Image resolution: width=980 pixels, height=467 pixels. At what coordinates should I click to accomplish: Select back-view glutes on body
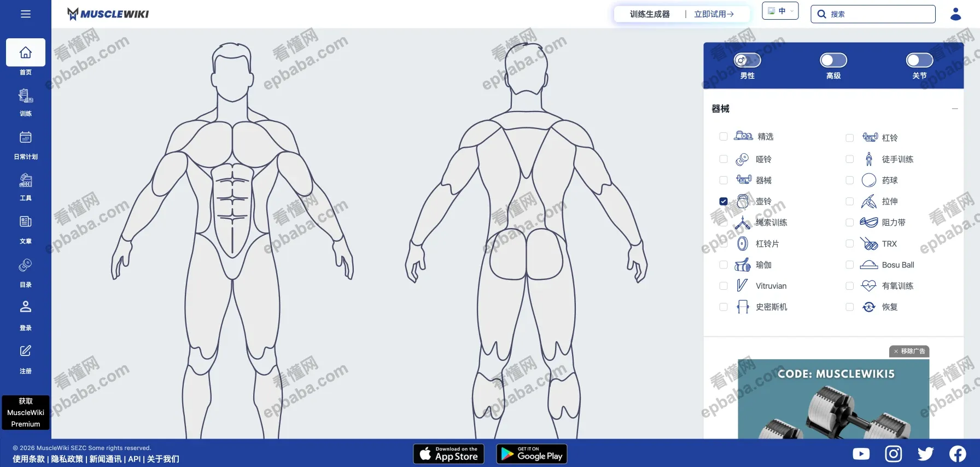(x=526, y=254)
